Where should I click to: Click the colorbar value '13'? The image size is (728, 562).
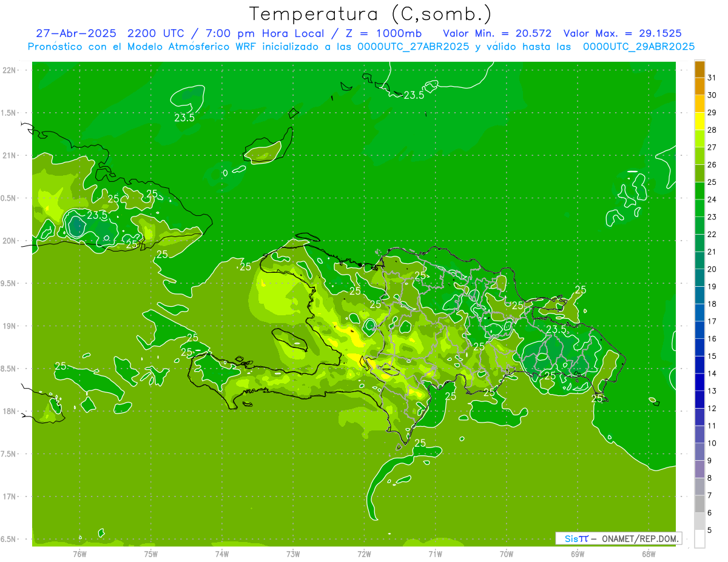point(712,391)
